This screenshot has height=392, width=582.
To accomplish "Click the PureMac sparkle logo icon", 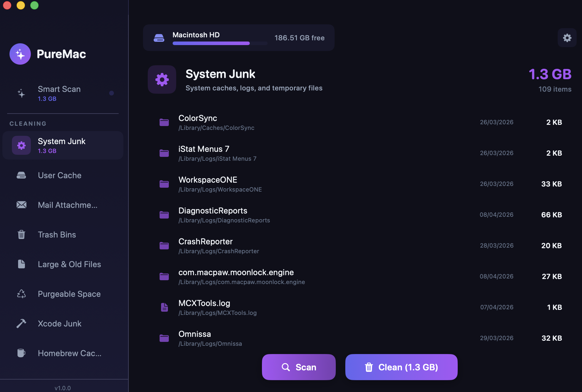I will (20, 54).
